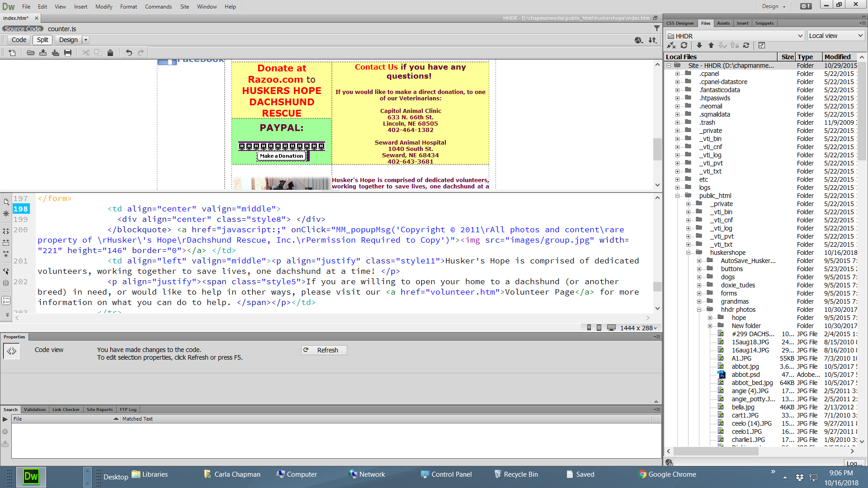This screenshot has height=488, width=868.
Task: Click the Log button in Files panel
Action: (x=854, y=463)
